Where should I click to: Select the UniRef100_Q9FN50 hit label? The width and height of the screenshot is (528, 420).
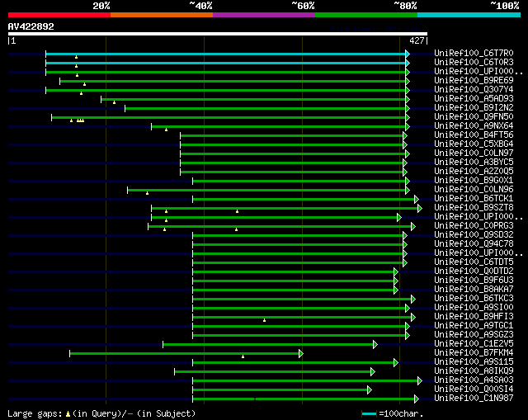click(474, 117)
